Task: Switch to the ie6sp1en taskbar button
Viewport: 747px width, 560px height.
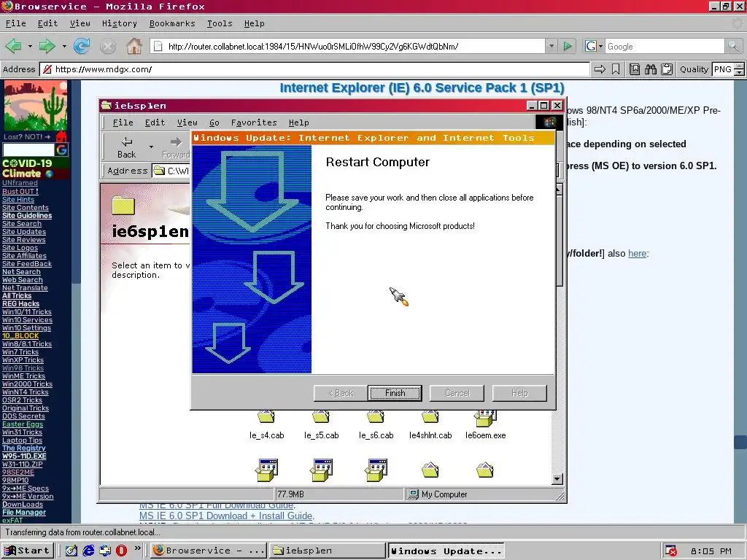Action: 327,551
